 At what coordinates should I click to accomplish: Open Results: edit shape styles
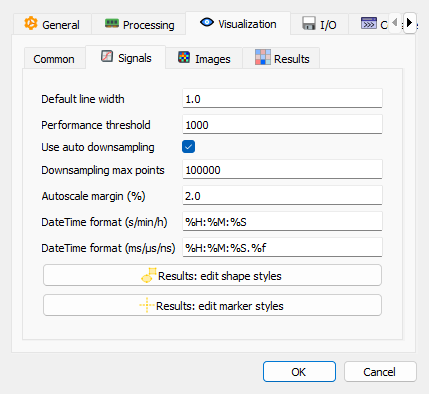point(212,275)
